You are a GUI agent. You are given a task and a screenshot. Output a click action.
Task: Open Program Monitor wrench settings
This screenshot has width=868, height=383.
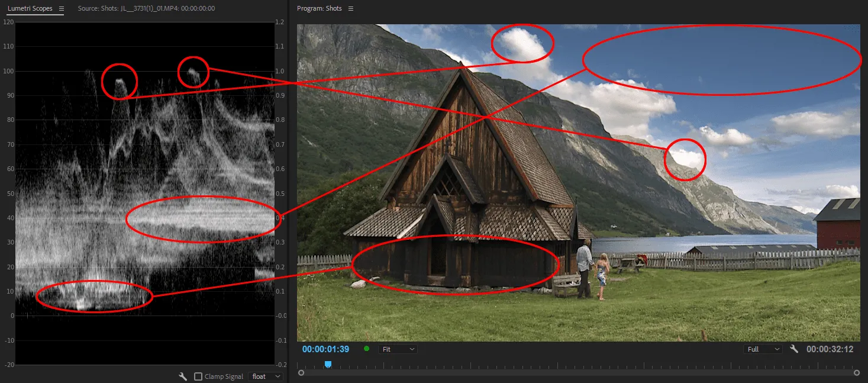click(794, 349)
